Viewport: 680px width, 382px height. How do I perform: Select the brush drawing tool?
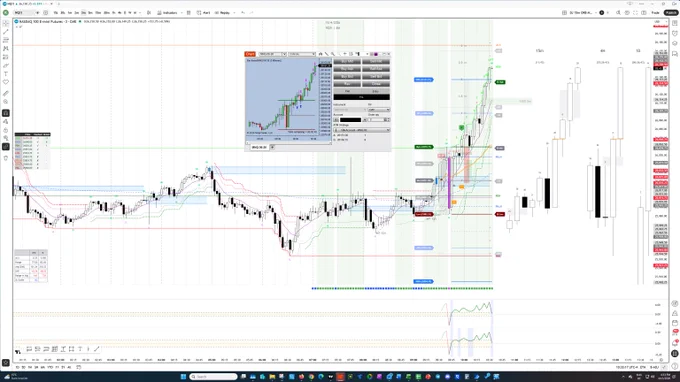click(x=6, y=65)
